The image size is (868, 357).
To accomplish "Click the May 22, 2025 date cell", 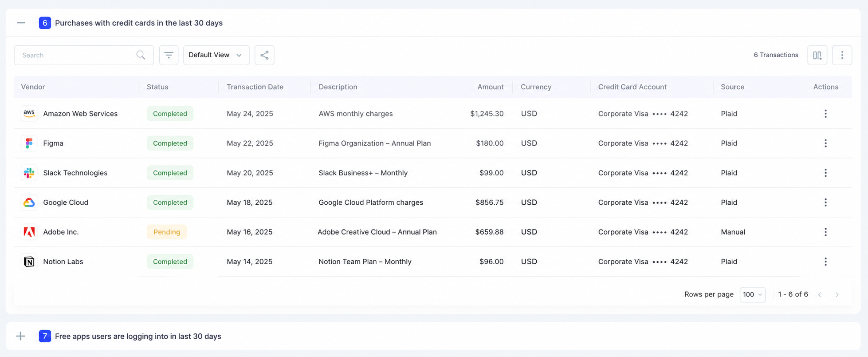I will point(250,143).
